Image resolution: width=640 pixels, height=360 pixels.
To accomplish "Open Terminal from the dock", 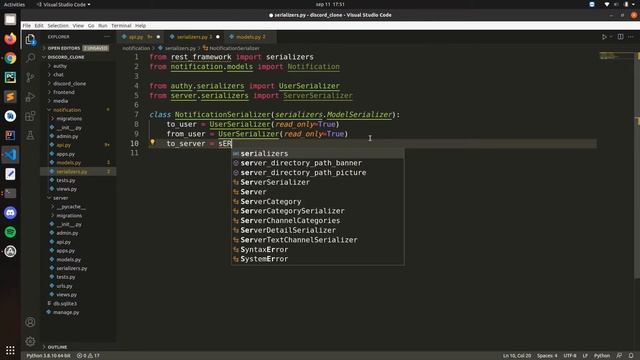I will click(10, 193).
